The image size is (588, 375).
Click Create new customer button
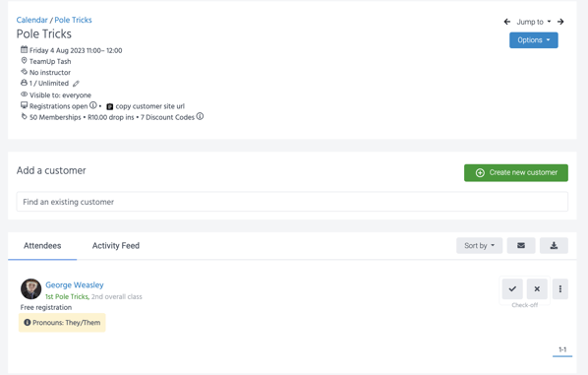tap(516, 172)
